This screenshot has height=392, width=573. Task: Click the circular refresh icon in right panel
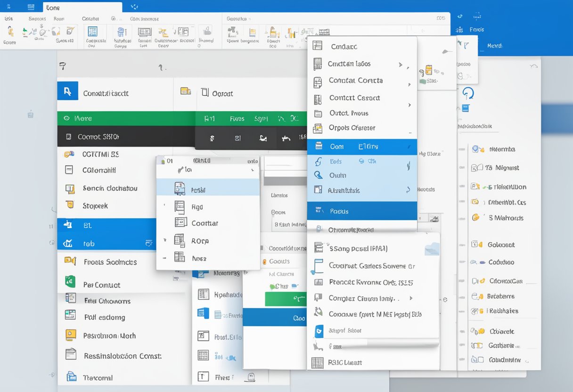click(x=468, y=93)
